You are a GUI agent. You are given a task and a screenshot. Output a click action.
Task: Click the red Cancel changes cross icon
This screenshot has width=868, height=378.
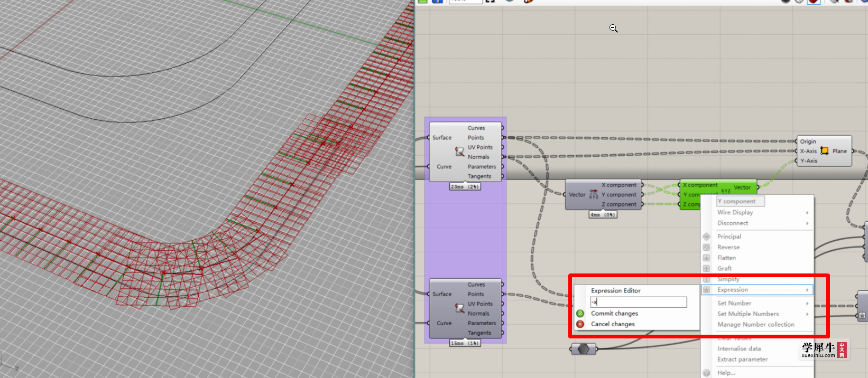click(x=580, y=324)
